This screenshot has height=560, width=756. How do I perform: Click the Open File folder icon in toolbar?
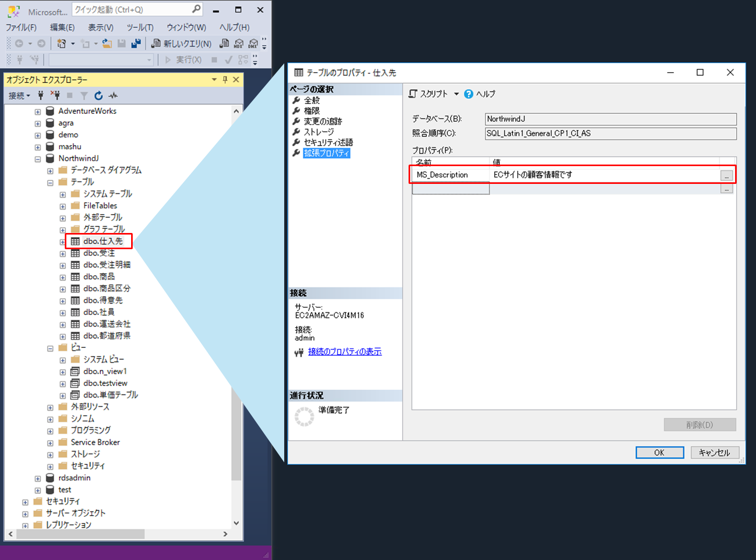pos(107,44)
